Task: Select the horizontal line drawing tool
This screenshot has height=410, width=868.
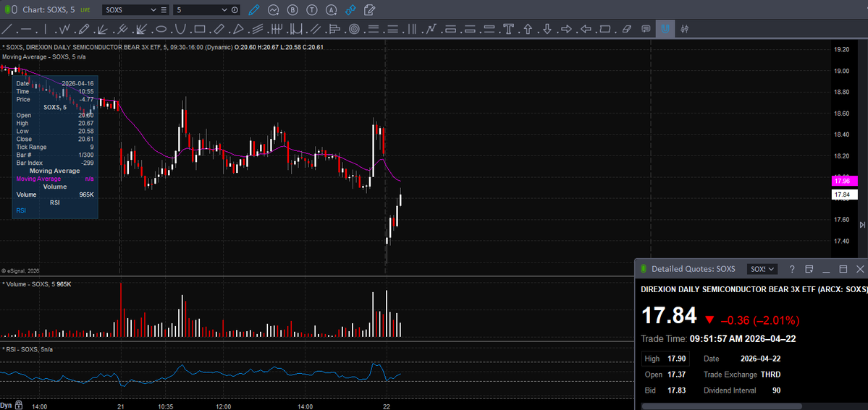Action: pyautogui.click(x=26, y=29)
